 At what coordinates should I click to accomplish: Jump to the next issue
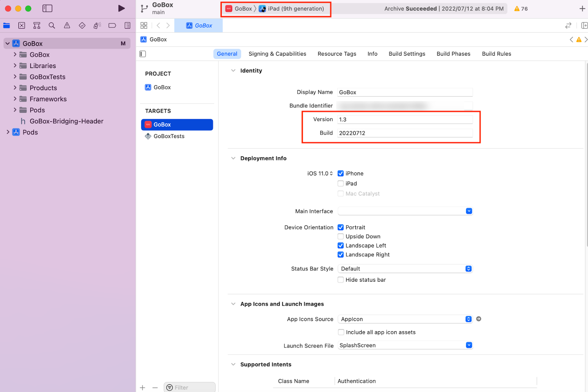tap(586, 39)
